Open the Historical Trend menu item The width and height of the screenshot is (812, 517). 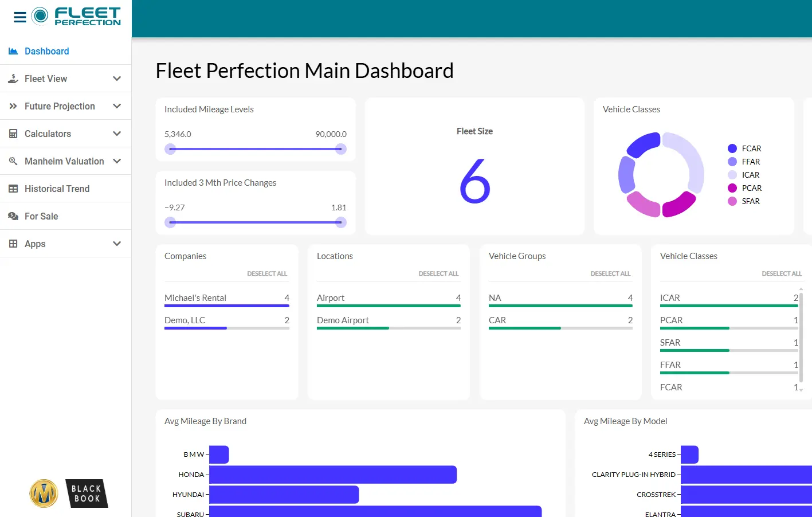[x=66, y=189]
